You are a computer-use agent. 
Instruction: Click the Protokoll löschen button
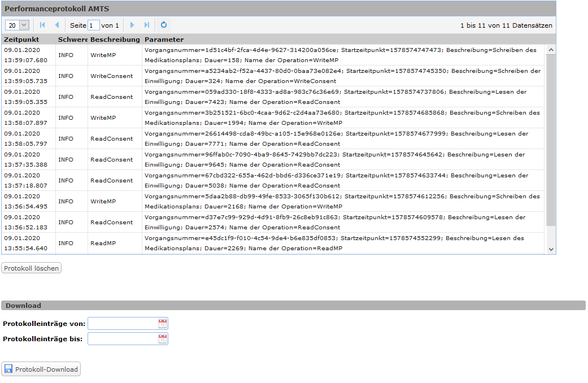tap(31, 268)
